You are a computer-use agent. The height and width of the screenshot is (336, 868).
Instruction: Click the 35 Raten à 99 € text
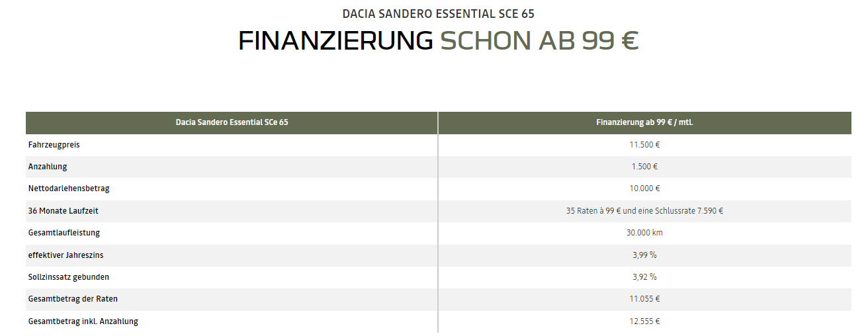593,211
